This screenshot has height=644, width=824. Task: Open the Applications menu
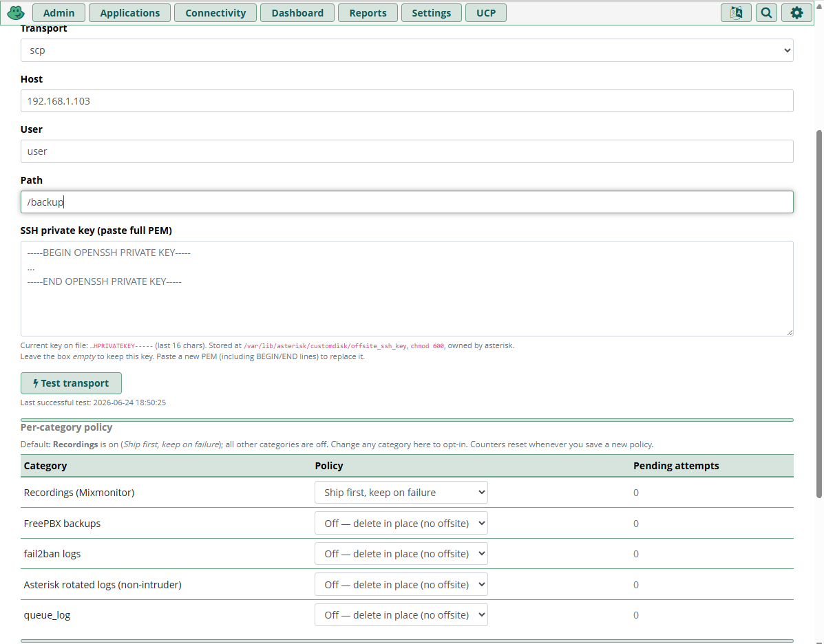tap(130, 12)
